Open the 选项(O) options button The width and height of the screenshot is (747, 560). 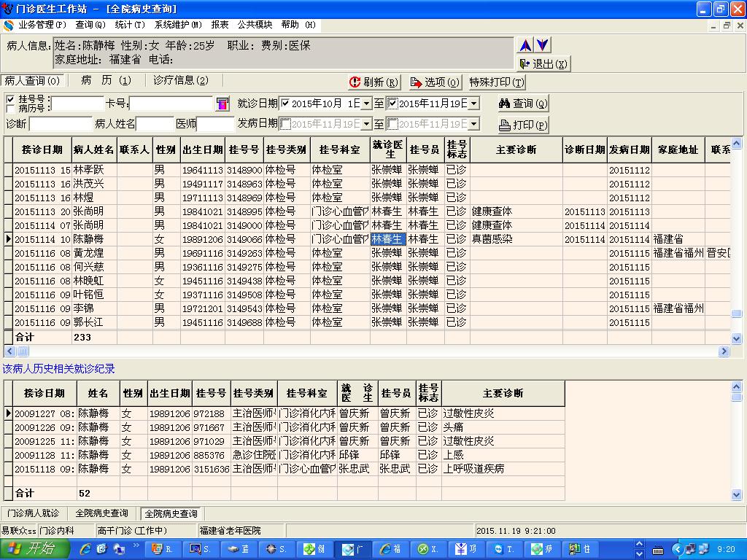(x=435, y=82)
